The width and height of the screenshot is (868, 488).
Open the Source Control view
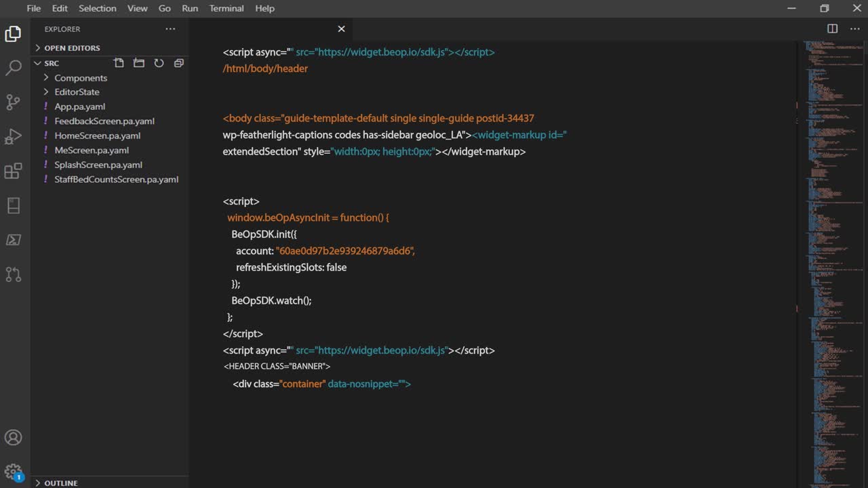point(14,102)
